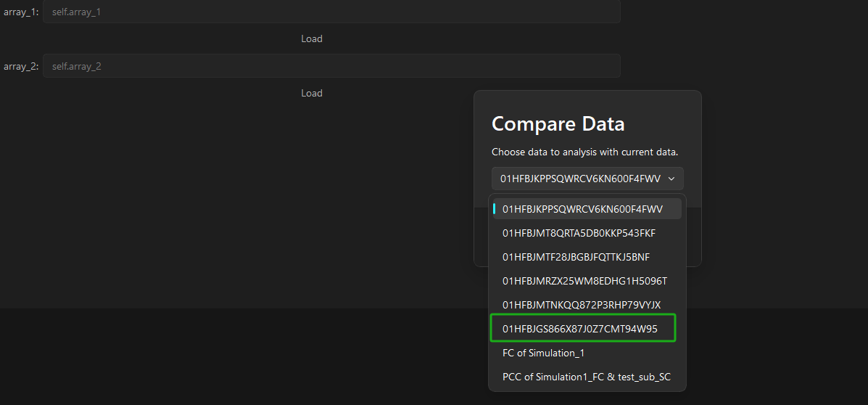The width and height of the screenshot is (868, 405).
Task: Choose 01HFBJMTNKQQ872P3RHP79VYJX from the list
Action: tap(582, 305)
